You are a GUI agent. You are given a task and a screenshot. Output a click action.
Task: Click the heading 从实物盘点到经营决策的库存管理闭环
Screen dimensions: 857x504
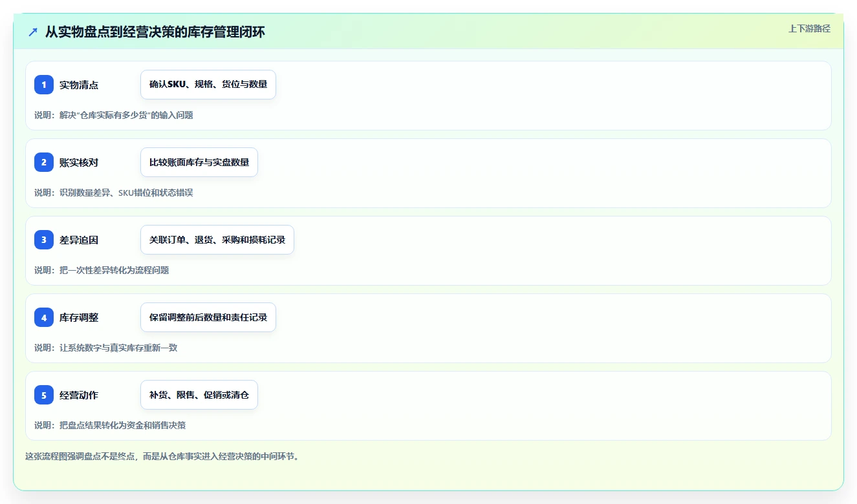tap(155, 32)
